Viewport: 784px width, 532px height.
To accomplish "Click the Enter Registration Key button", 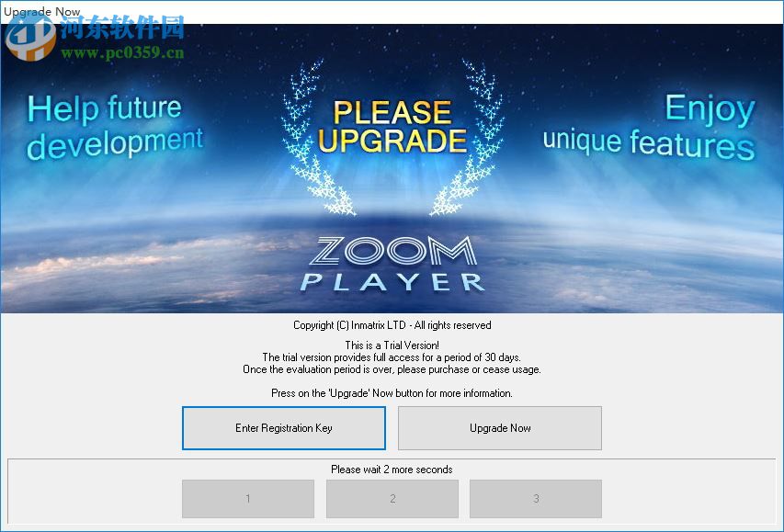I will point(283,427).
